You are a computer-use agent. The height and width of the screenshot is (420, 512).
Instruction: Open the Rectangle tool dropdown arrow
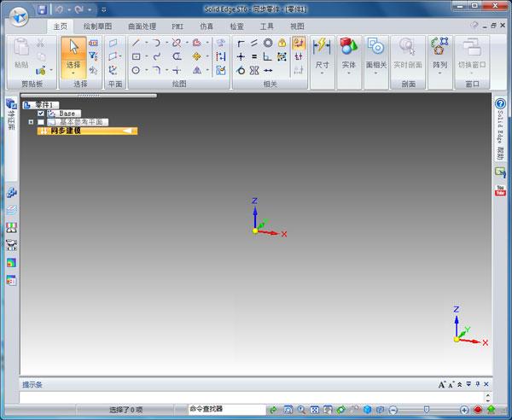[146, 56]
